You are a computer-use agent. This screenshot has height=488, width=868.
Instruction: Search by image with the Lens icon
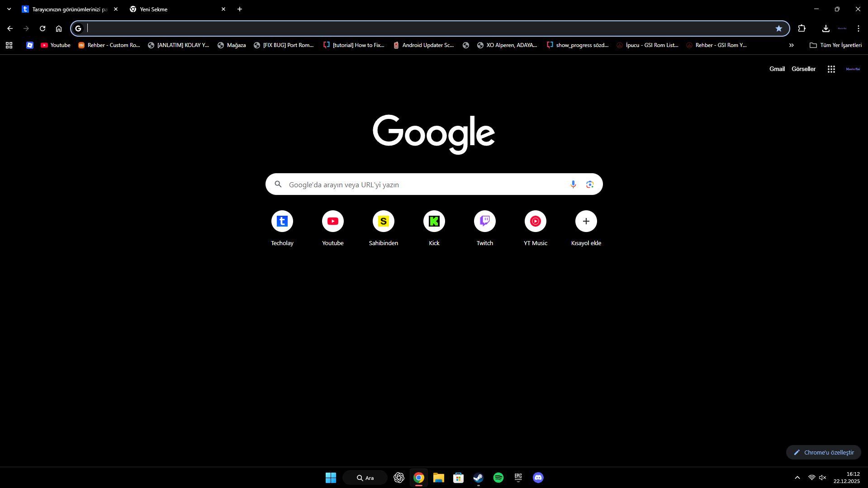point(590,184)
